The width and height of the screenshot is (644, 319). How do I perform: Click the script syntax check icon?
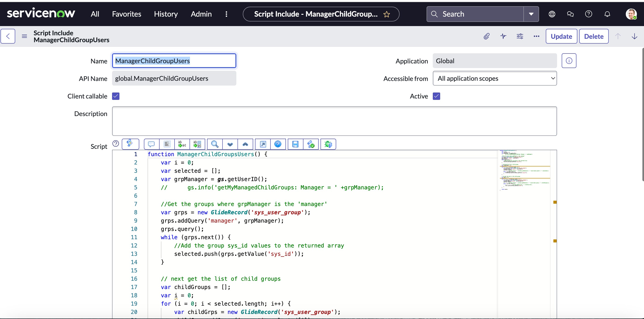point(311,144)
